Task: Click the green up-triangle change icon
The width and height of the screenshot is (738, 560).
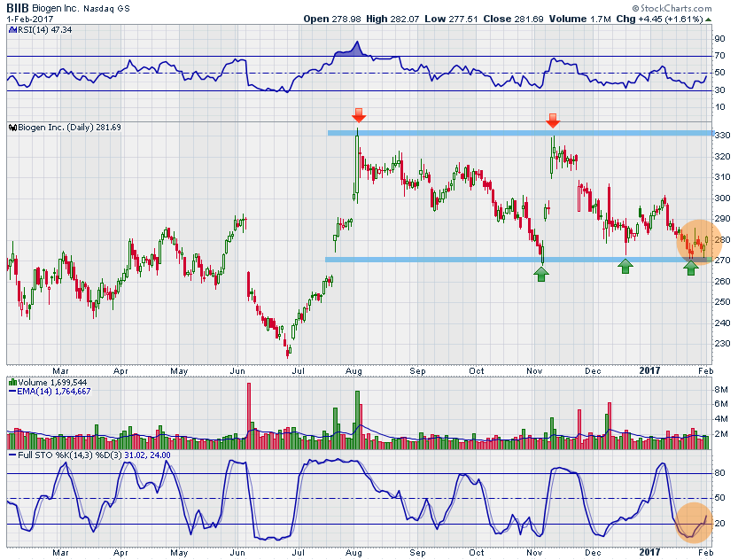Action: (x=709, y=19)
